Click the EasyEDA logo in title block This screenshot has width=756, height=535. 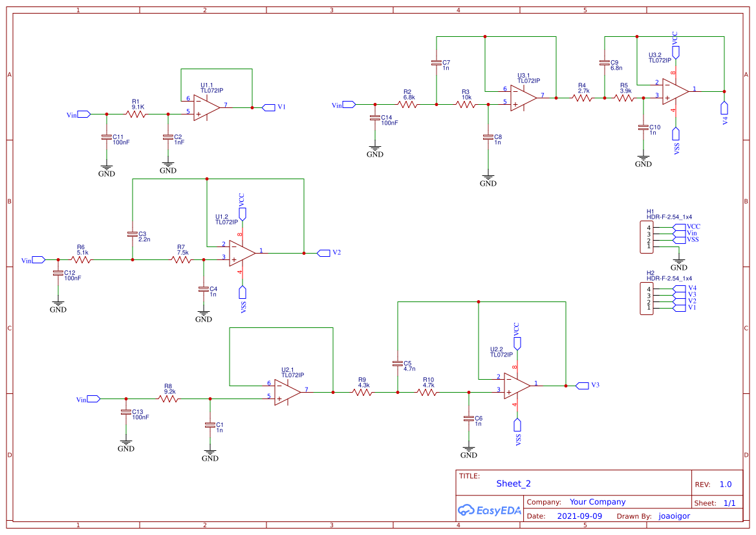(490, 510)
